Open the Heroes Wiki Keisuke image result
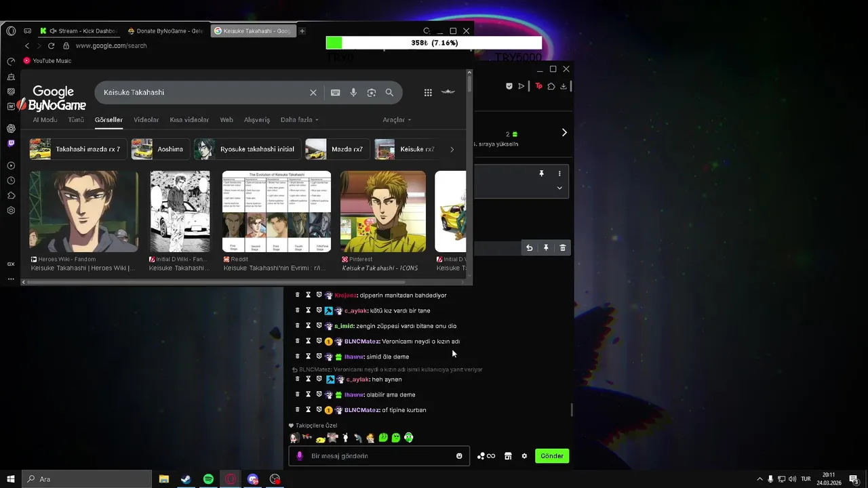Image resolution: width=868 pixels, height=488 pixels. [x=84, y=211]
